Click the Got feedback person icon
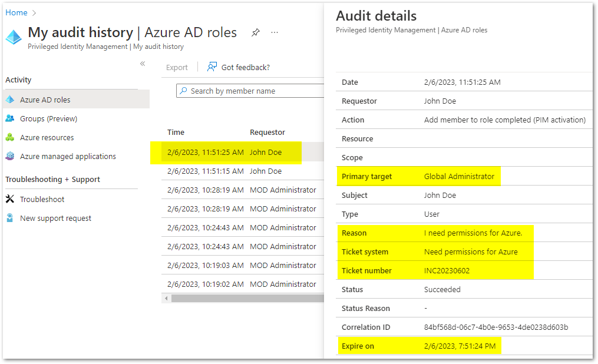This screenshot has height=364, width=598. 212,67
